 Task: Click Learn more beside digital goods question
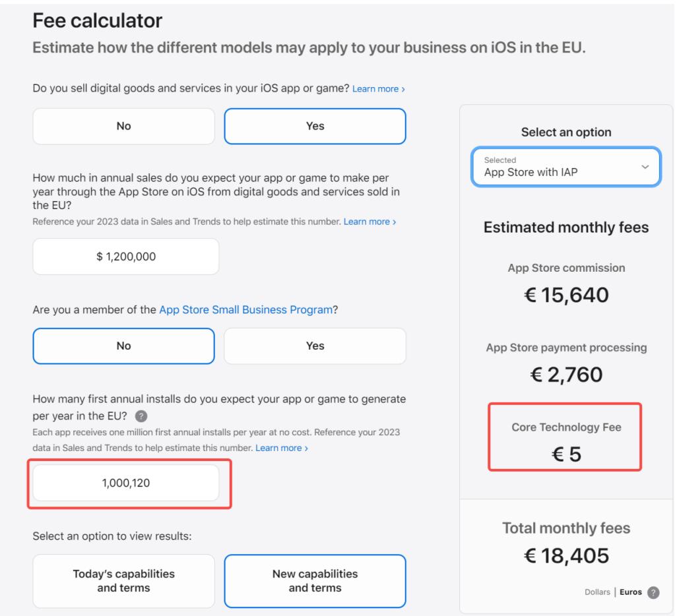(378, 88)
